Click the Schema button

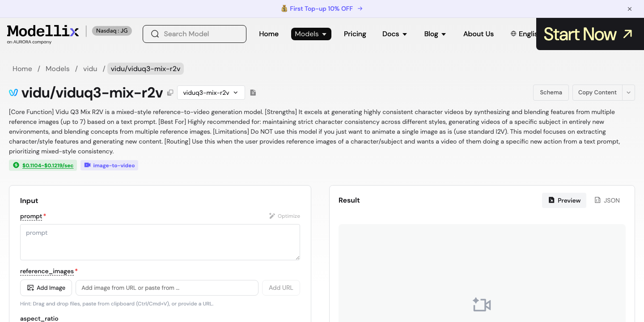coord(551,93)
